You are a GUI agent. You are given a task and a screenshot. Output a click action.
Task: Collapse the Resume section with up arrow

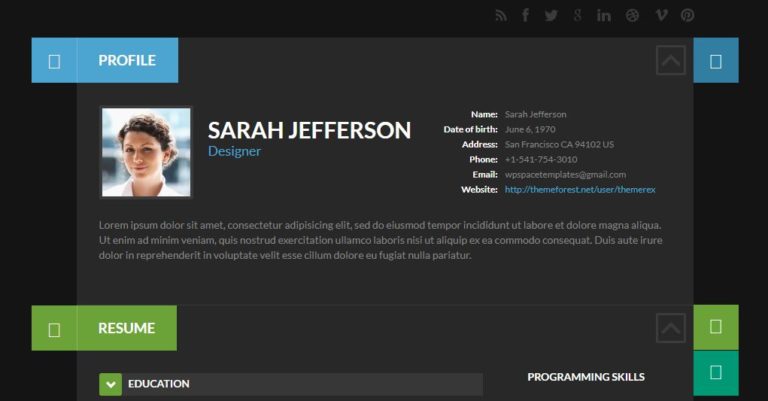[671, 328]
